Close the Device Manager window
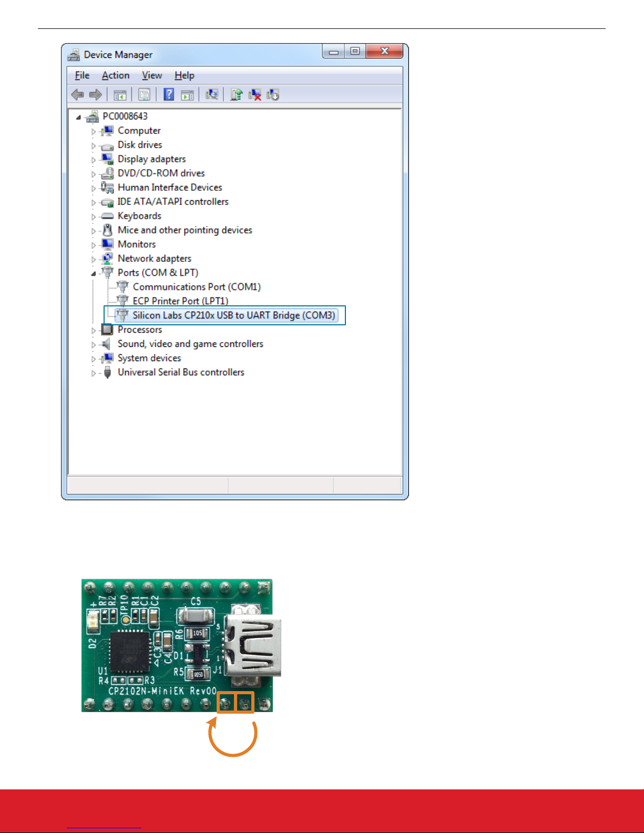Screen dimensions: 644x833 click(384, 51)
